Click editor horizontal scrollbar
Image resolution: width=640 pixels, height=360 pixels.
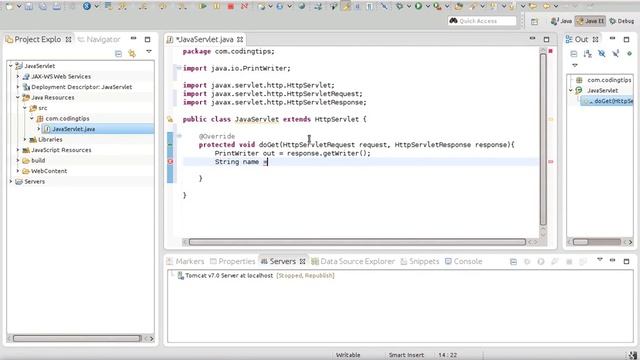pyautogui.click(x=357, y=242)
